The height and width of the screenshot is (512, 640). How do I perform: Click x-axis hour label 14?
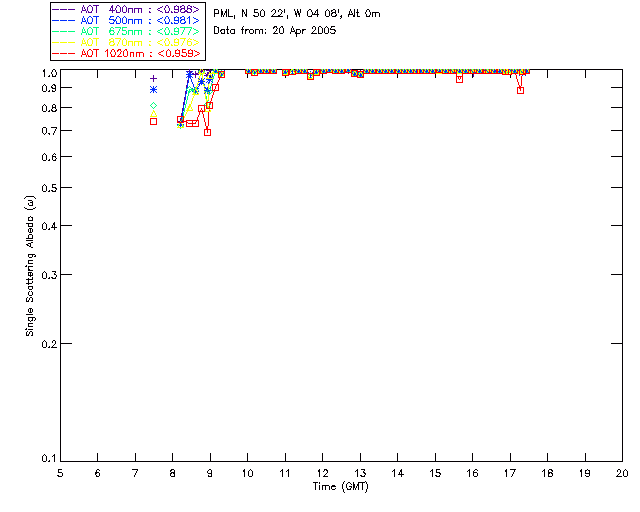tap(398, 473)
